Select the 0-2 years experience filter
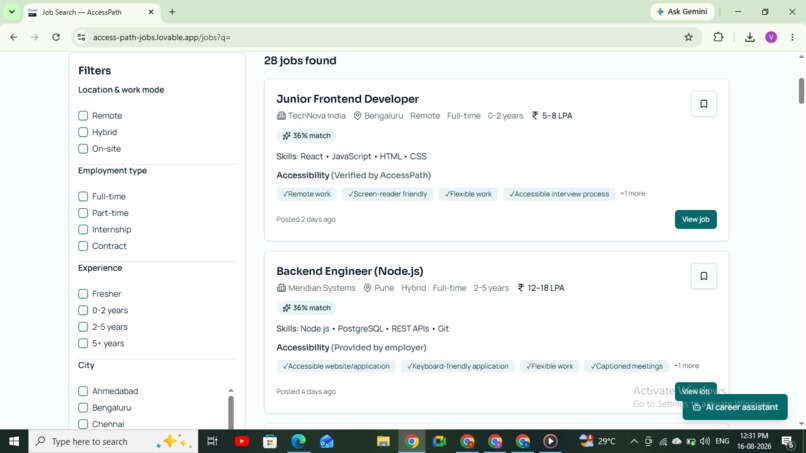Image resolution: width=806 pixels, height=453 pixels. (83, 310)
